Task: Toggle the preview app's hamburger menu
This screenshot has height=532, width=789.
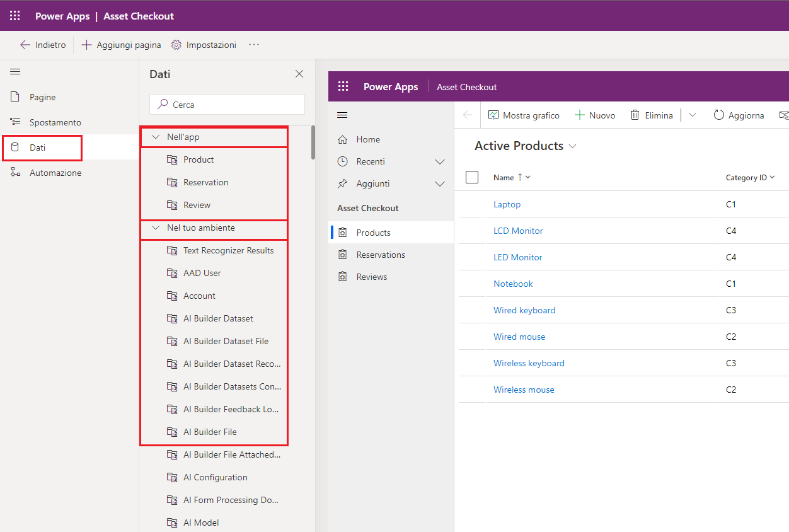Action: [343, 115]
